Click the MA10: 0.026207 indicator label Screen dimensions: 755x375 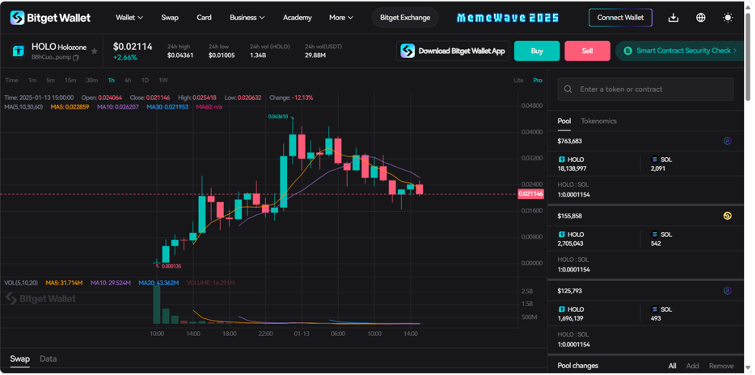click(x=118, y=106)
